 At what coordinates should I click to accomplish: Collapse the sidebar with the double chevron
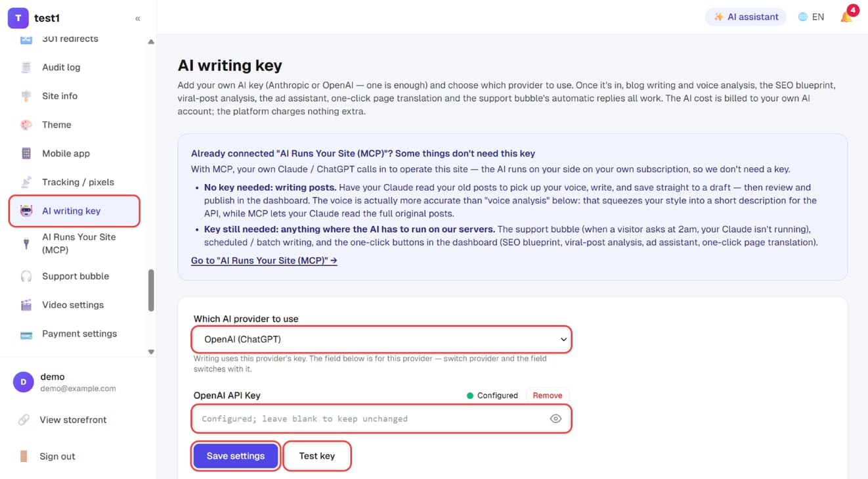click(x=138, y=18)
